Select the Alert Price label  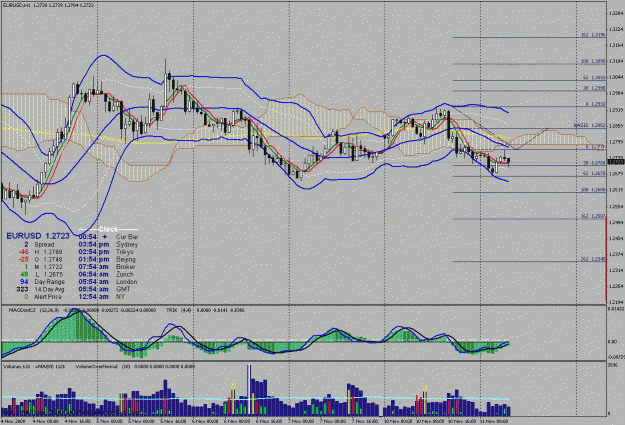[x=48, y=297]
